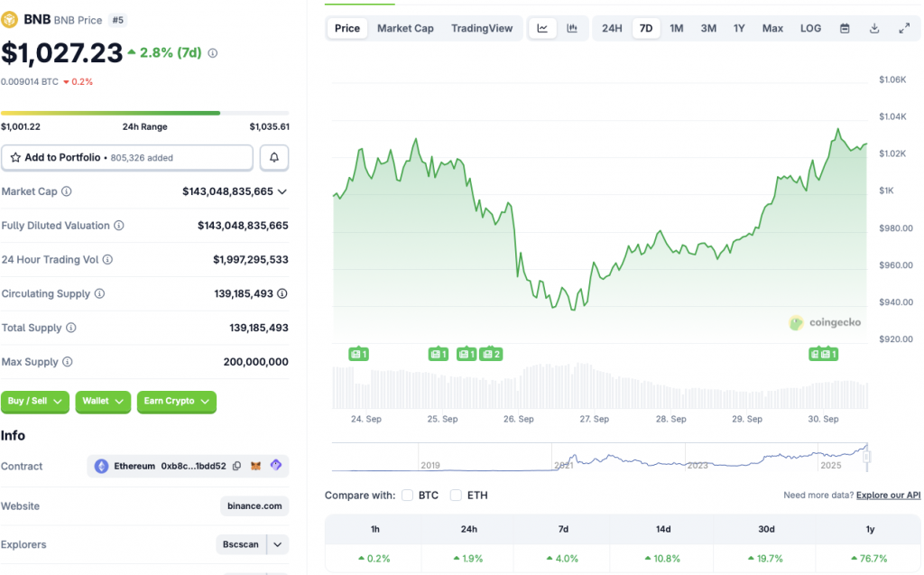
Task: Click the BNB coin logo icon
Action: point(9,20)
